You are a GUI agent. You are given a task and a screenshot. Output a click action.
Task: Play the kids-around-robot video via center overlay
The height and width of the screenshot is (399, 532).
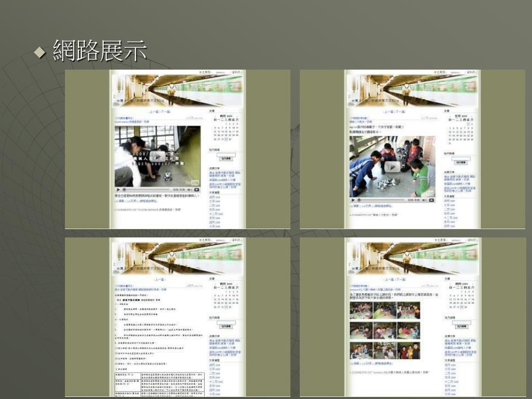pos(393,167)
